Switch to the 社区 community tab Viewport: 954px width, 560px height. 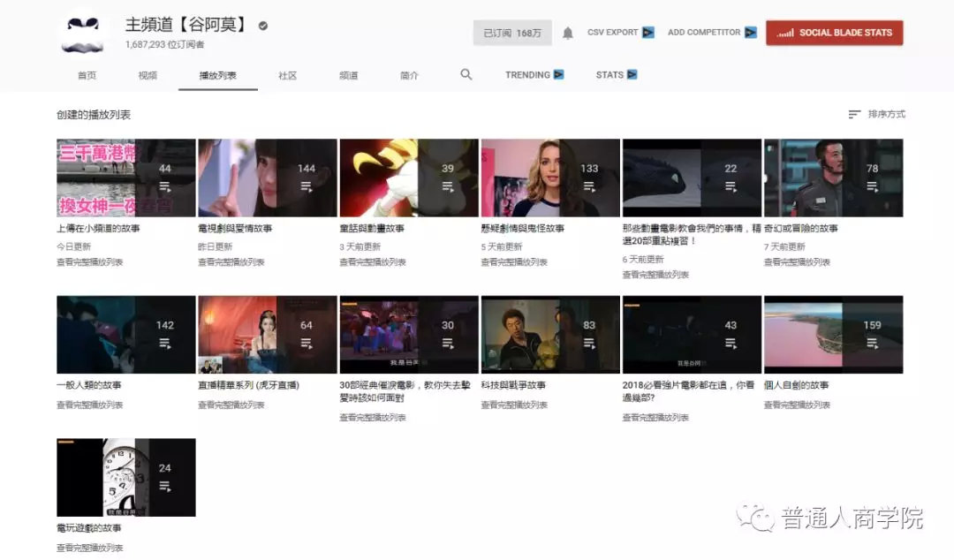click(x=288, y=75)
